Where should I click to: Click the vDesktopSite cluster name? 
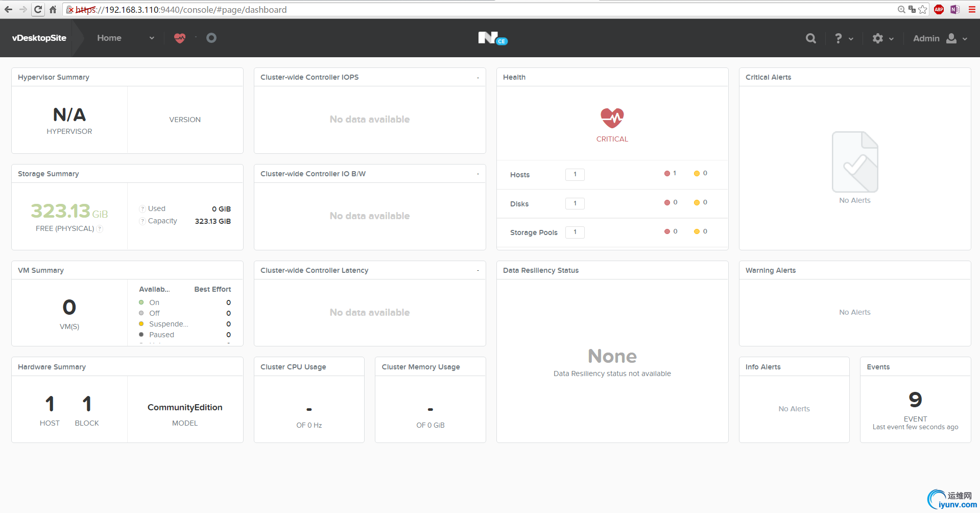(39, 38)
